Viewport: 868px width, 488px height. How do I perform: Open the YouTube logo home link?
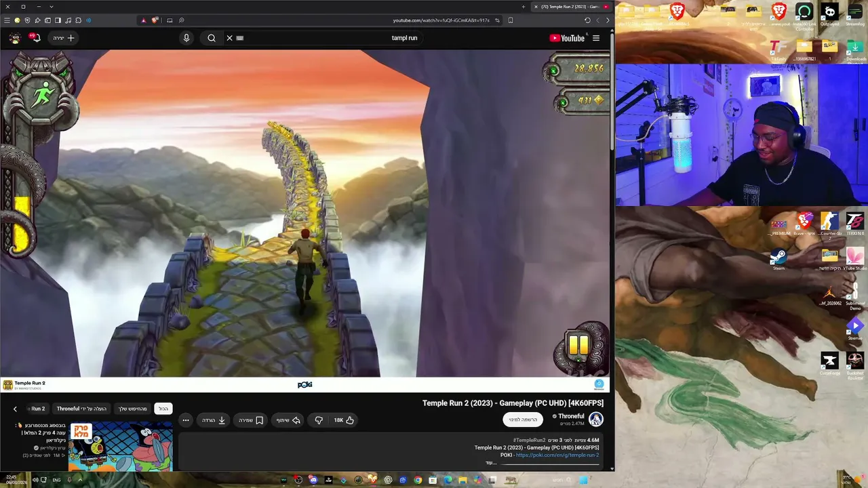coord(567,38)
